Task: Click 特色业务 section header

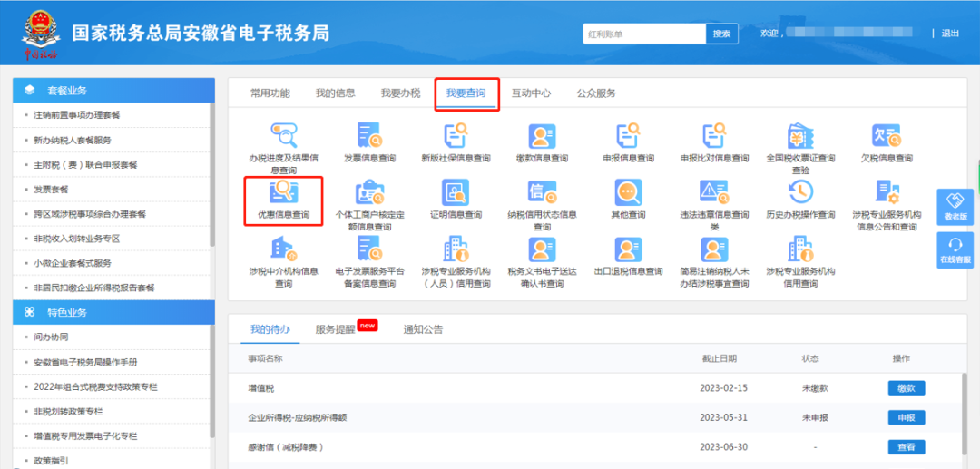Action: point(113,312)
